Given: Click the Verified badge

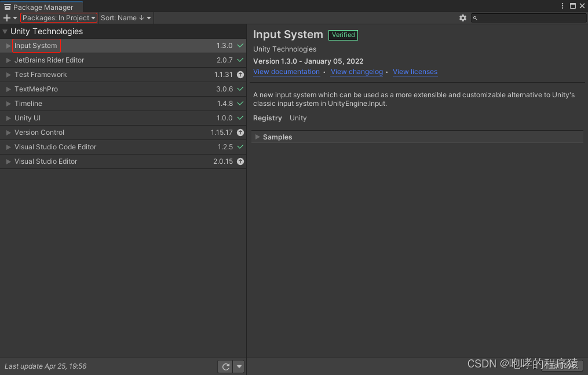Looking at the screenshot, I should 343,35.
